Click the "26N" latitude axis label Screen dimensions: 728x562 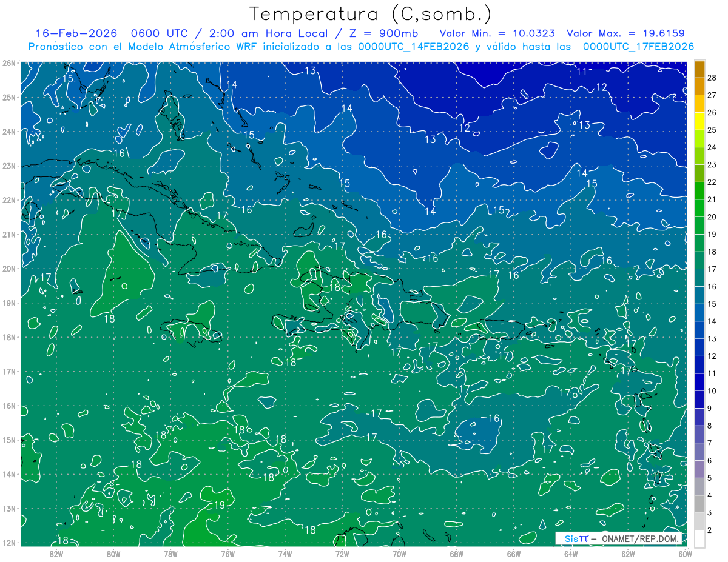(x=8, y=63)
